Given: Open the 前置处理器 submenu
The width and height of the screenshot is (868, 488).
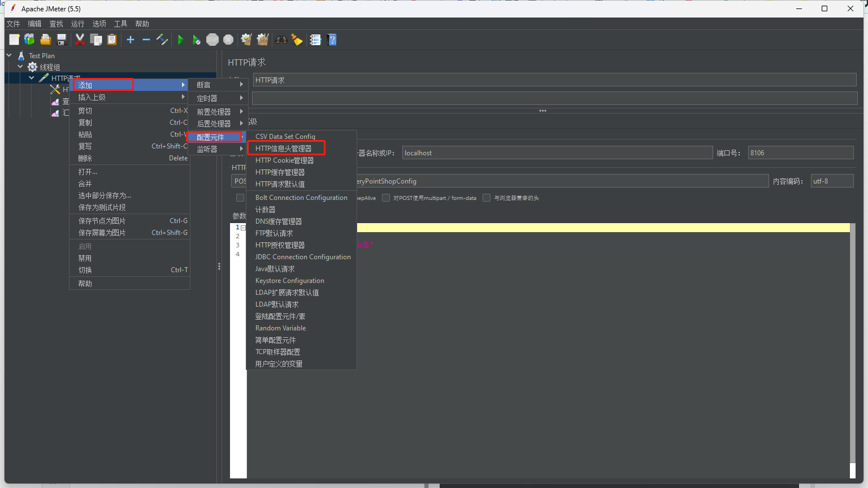Looking at the screenshot, I should tap(218, 112).
